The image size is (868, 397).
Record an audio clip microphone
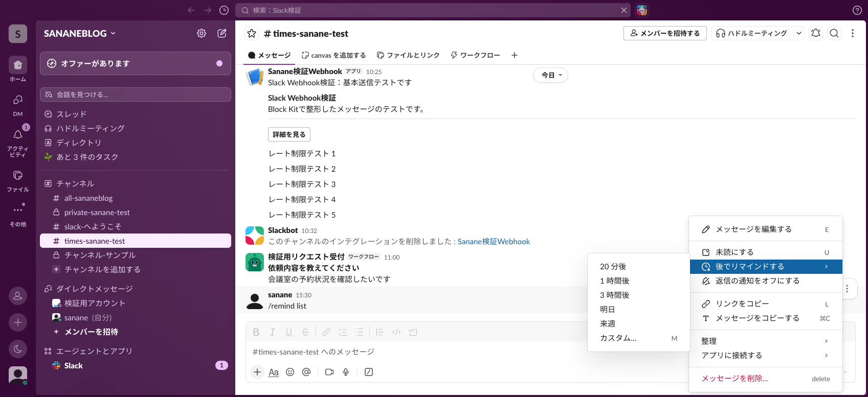346,372
